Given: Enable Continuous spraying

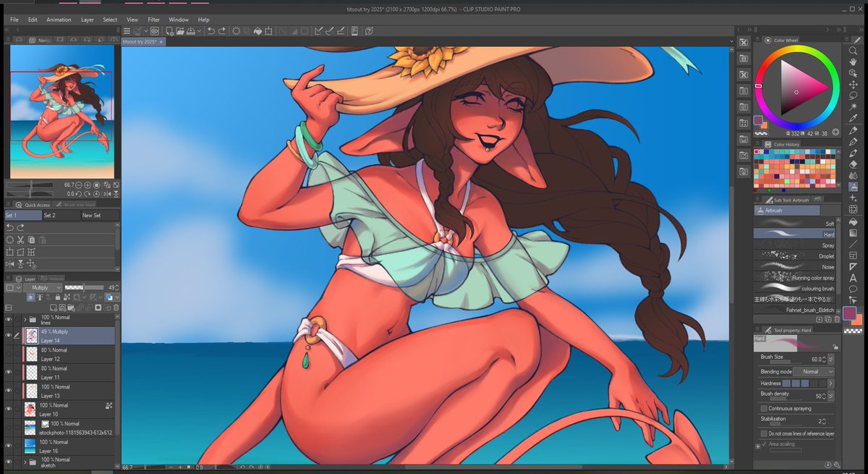Looking at the screenshot, I should (x=762, y=407).
